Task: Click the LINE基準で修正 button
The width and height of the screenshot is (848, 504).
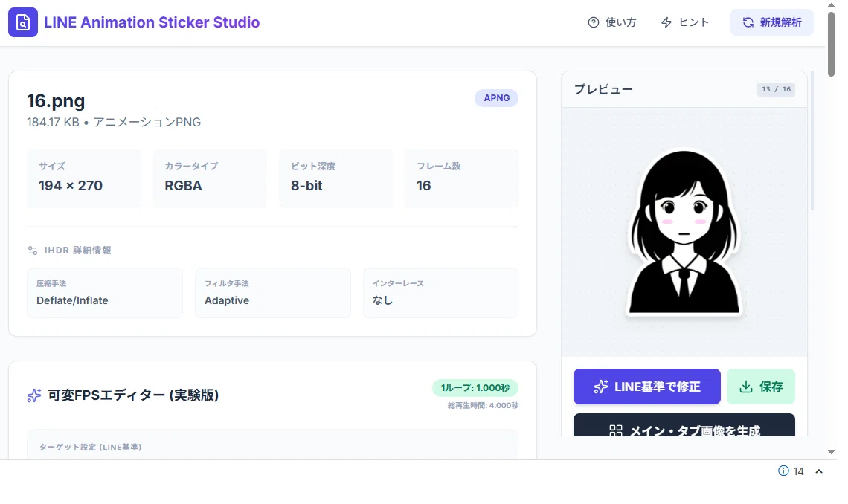Action: tap(647, 387)
